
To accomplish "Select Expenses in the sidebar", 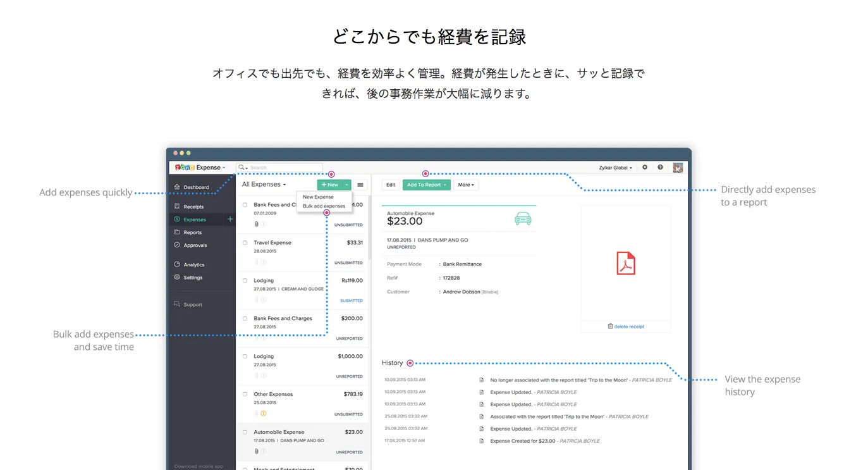I will [x=196, y=220].
